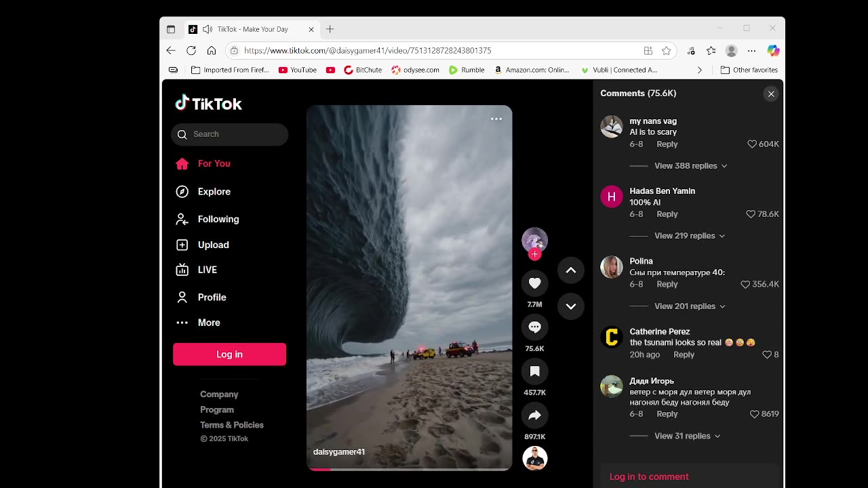
Task: Like Polina's comment heart
Action: (x=745, y=285)
